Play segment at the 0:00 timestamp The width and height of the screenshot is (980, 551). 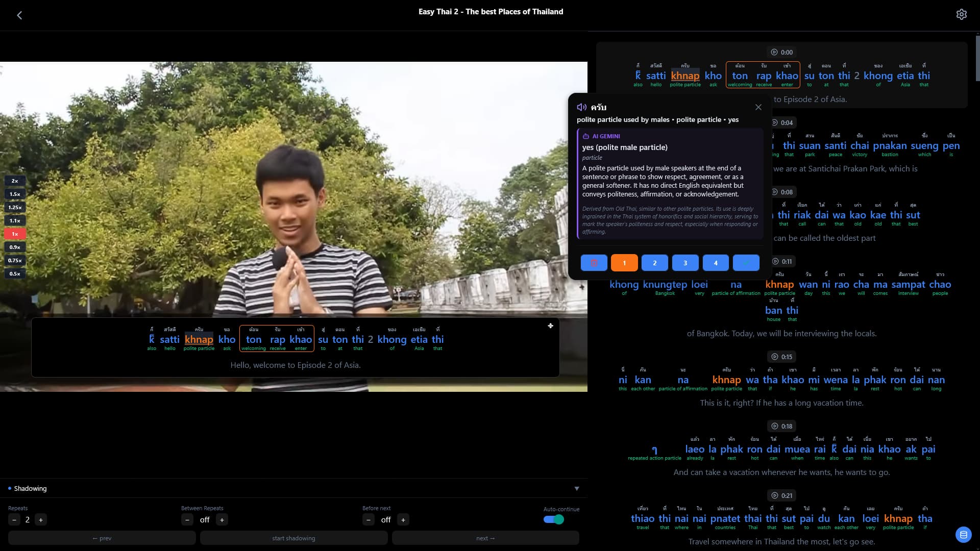point(781,52)
